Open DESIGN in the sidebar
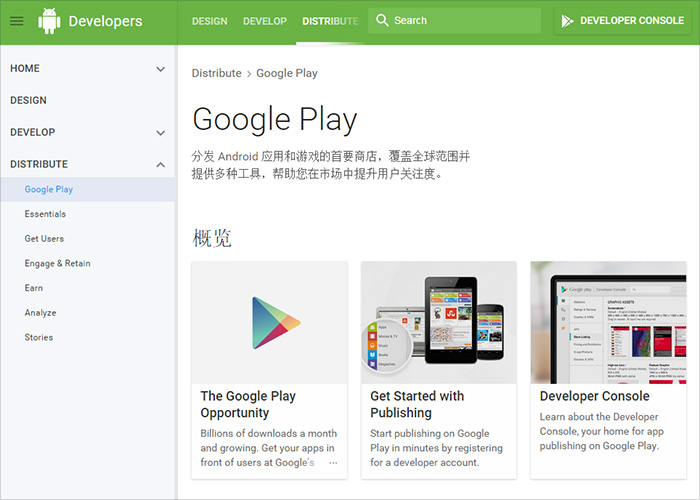 [x=28, y=100]
